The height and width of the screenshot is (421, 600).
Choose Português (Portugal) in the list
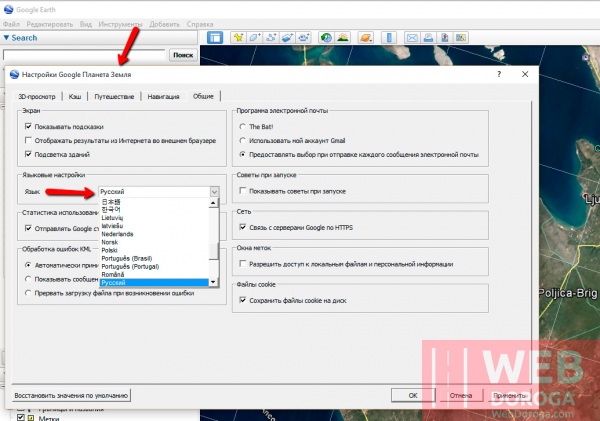click(x=154, y=266)
